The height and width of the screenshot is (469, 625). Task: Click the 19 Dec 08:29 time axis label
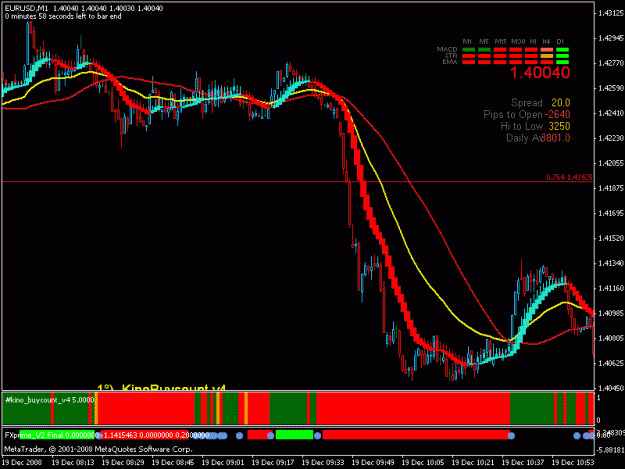[123, 463]
